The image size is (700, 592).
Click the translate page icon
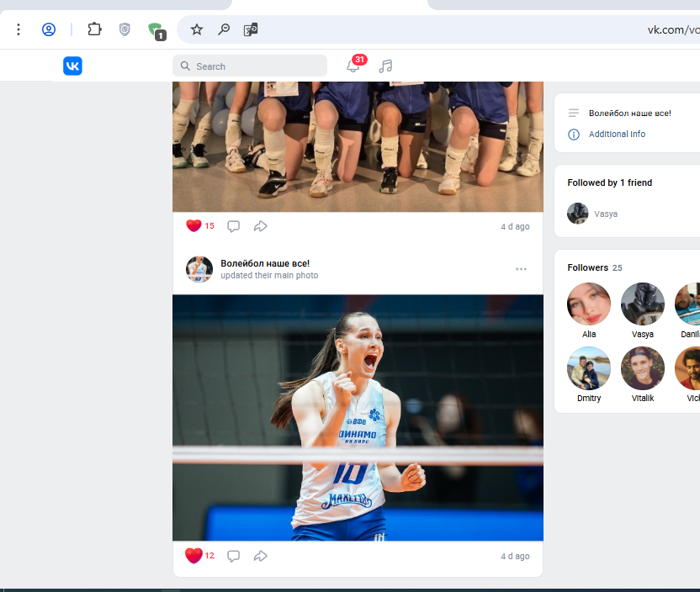coord(251,29)
